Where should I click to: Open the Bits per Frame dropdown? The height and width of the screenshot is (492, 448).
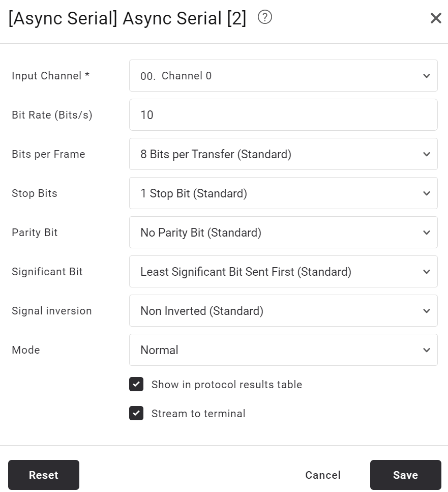283,154
